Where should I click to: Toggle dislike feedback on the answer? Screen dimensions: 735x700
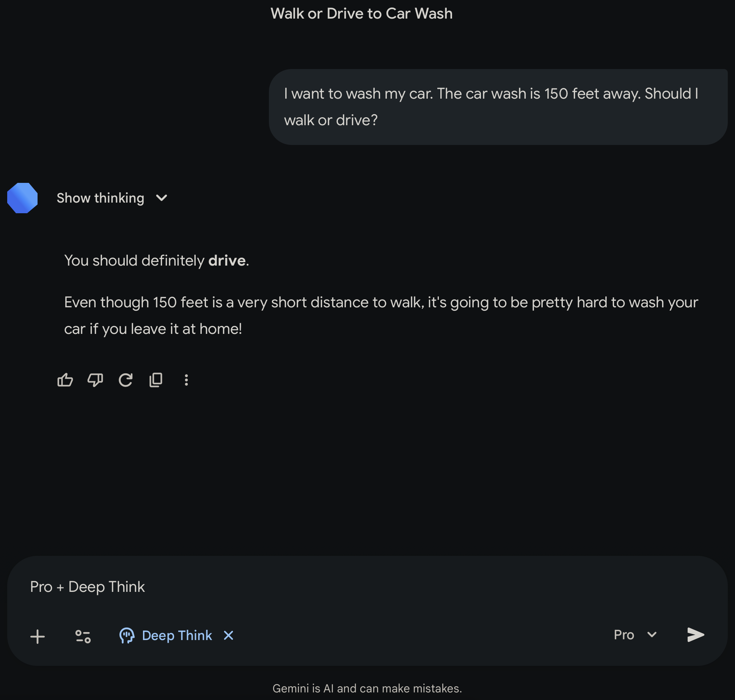pos(95,380)
